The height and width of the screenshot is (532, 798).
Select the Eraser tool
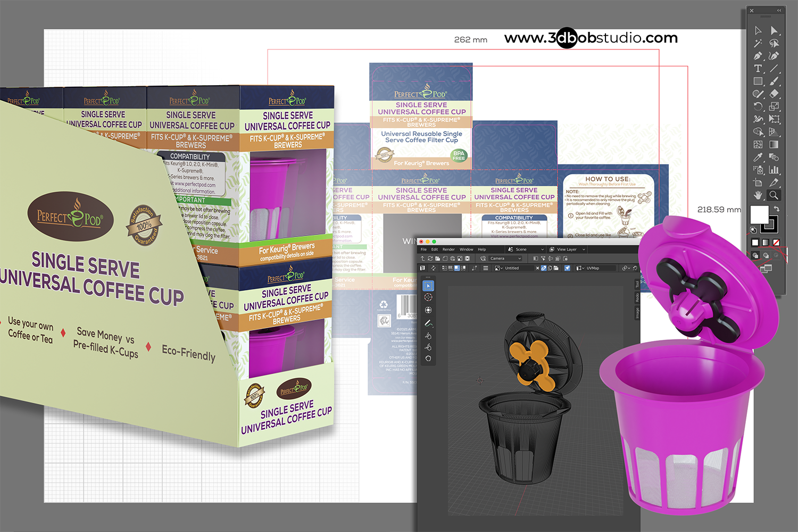774,94
